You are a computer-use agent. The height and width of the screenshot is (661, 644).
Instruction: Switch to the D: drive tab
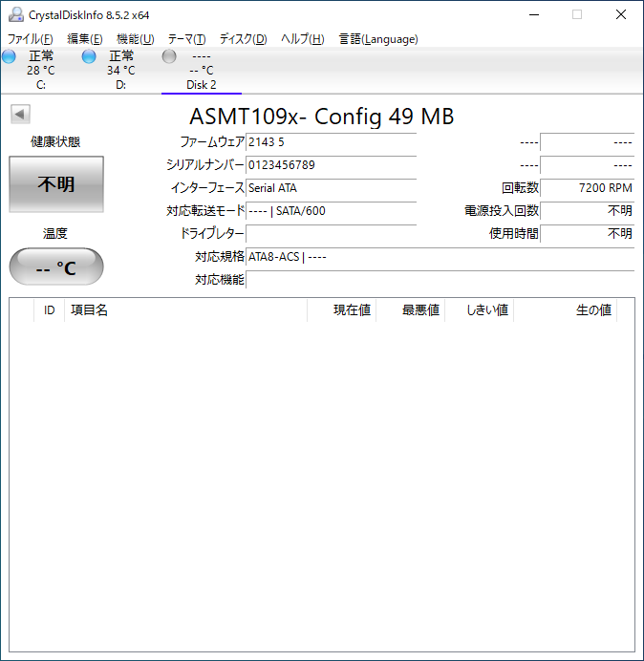click(121, 71)
